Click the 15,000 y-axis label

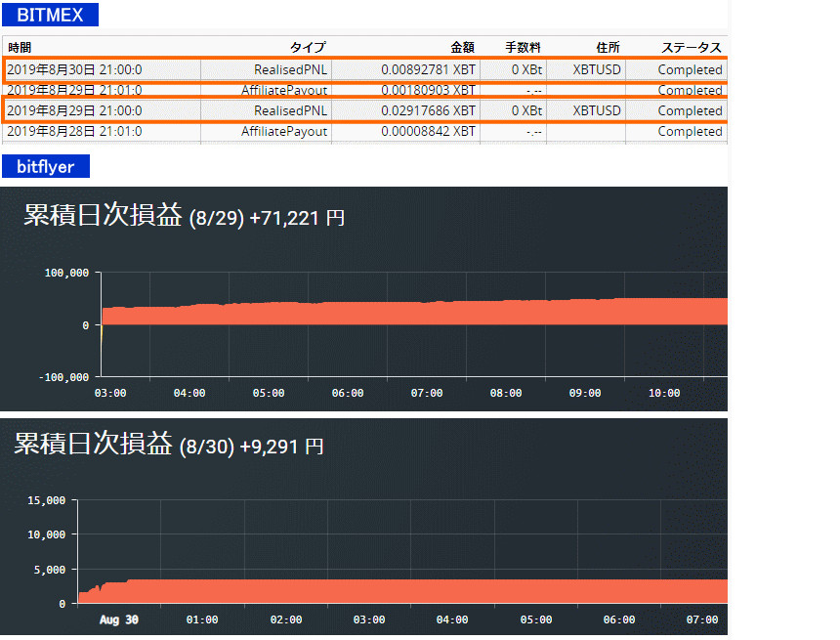46,500
